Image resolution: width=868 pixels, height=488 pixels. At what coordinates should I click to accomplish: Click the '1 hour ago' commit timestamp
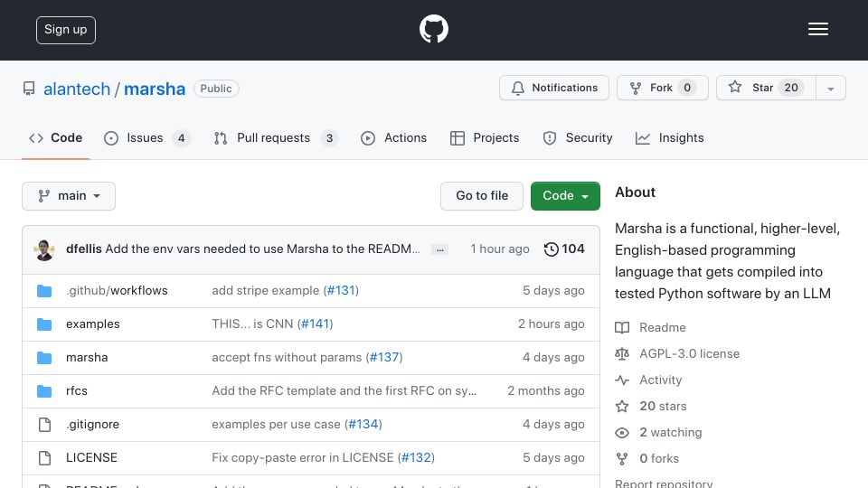pyautogui.click(x=500, y=249)
